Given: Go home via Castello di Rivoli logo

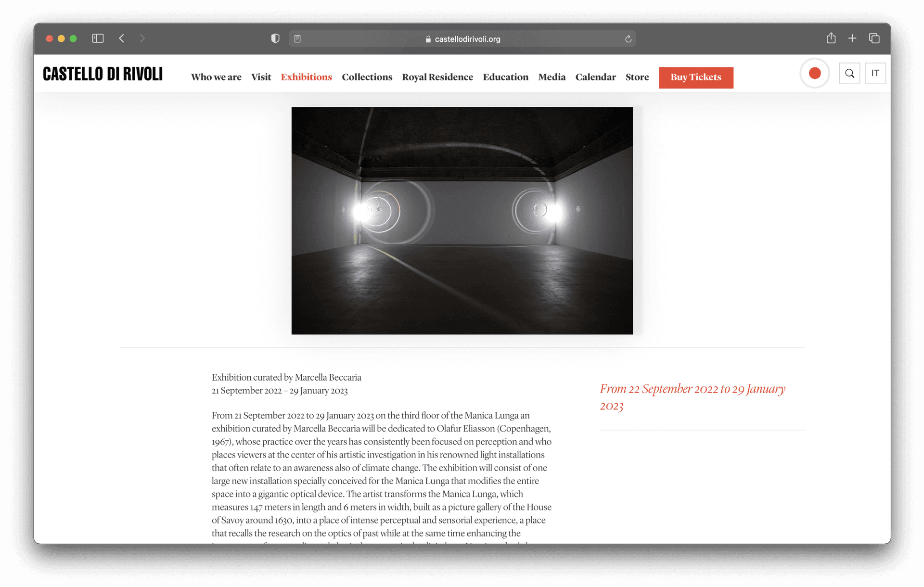Looking at the screenshot, I should coord(103,74).
